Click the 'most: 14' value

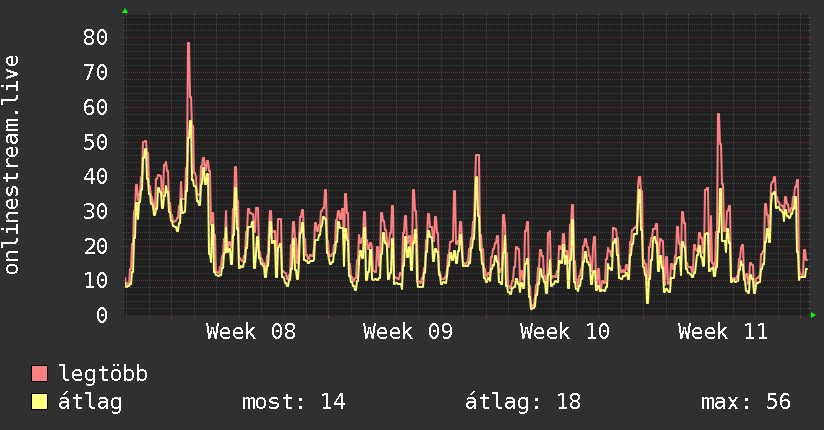coord(294,402)
